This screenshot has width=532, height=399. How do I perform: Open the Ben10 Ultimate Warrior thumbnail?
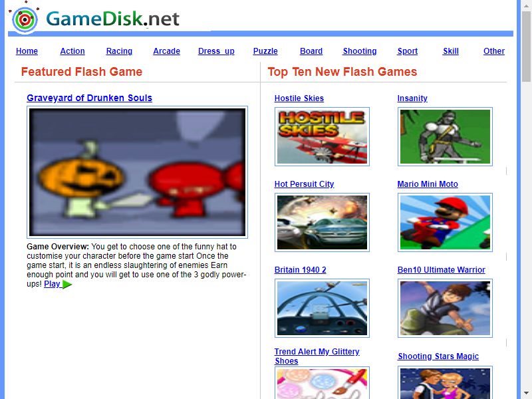pyautogui.click(x=445, y=309)
